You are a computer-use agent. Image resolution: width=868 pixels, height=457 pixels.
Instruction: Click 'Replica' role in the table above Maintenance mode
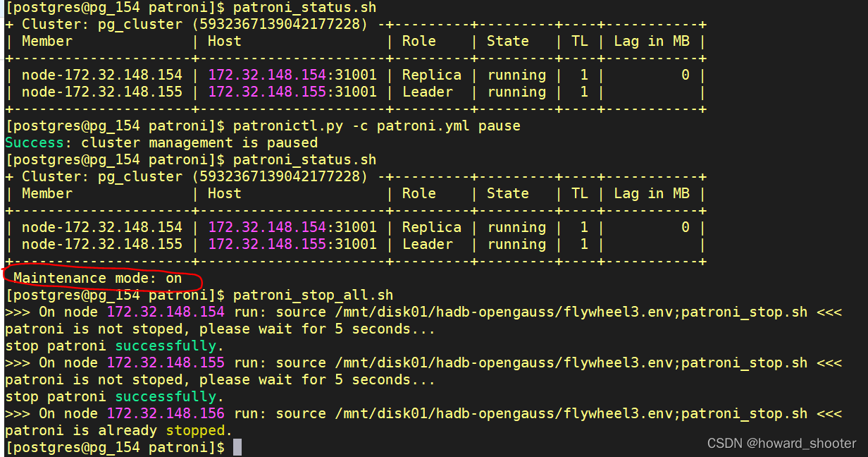[432, 228]
